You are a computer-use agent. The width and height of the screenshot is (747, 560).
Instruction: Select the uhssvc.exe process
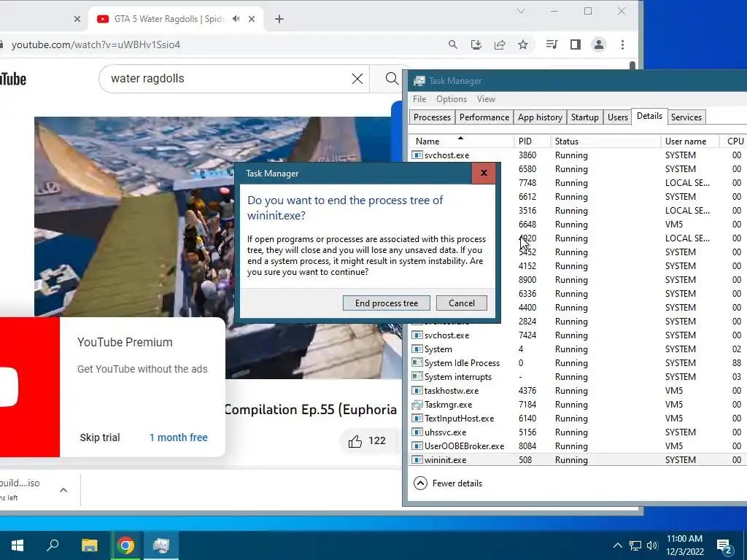pyautogui.click(x=578, y=432)
